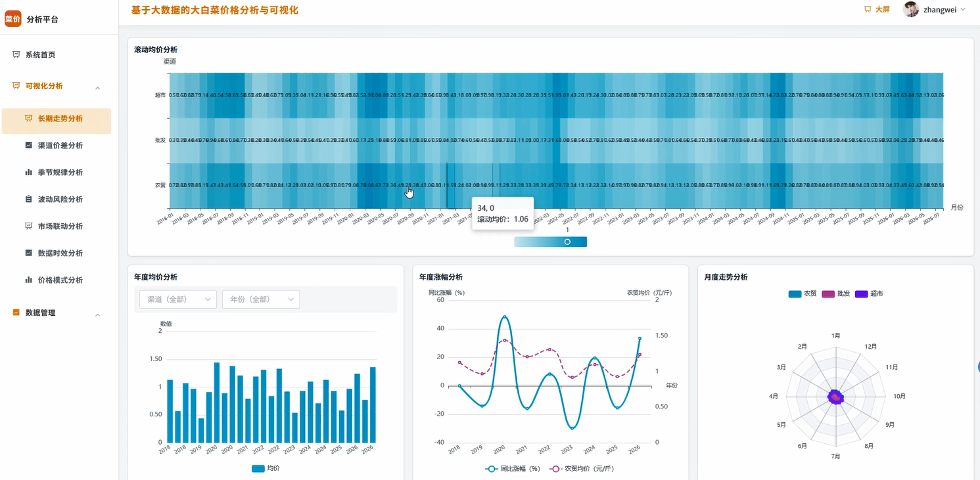Click the 大屏 button in header
This screenshot has width=980, height=480.
coord(877,9)
